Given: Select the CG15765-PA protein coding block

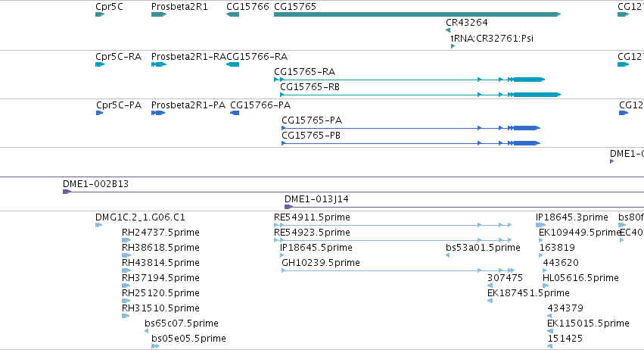Looking at the screenshot, I should point(527,128).
